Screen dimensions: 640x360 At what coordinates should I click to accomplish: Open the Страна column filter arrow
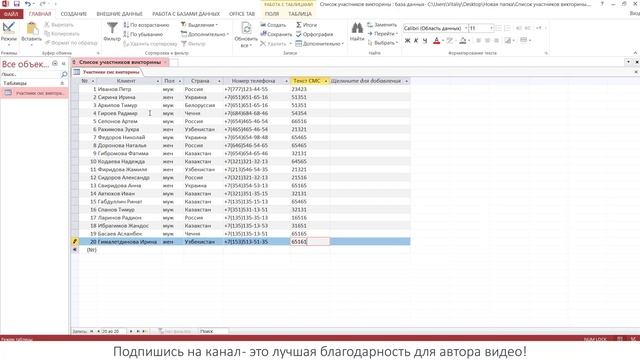click(219, 81)
